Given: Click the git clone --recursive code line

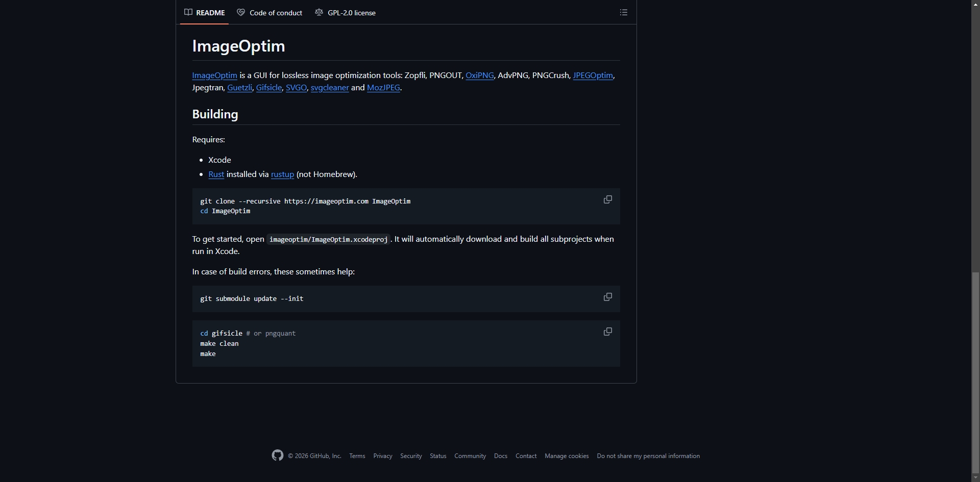Looking at the screenshot, I should pyautogui.click(x=305, y=201).
